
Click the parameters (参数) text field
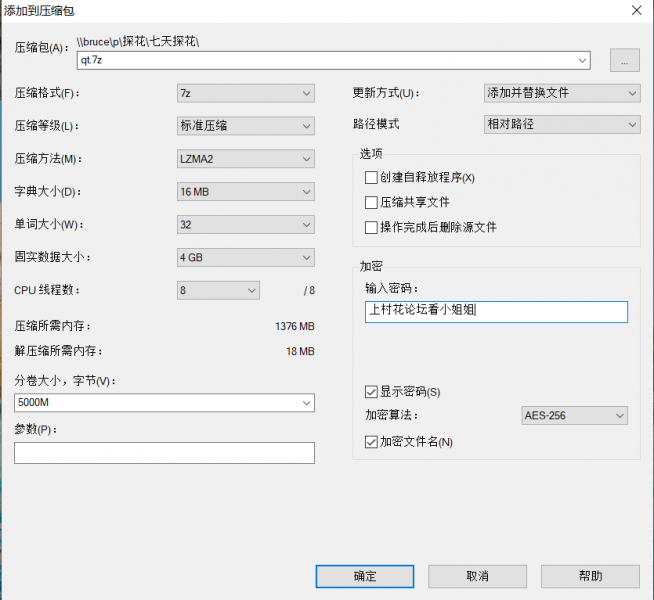click(x=164, y=453)
